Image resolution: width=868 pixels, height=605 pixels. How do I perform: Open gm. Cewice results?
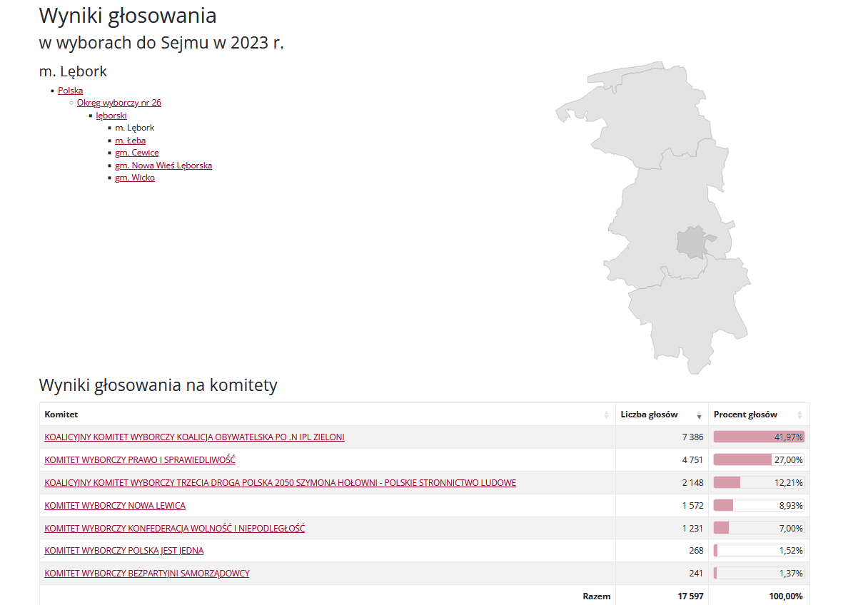coord(136,153)
